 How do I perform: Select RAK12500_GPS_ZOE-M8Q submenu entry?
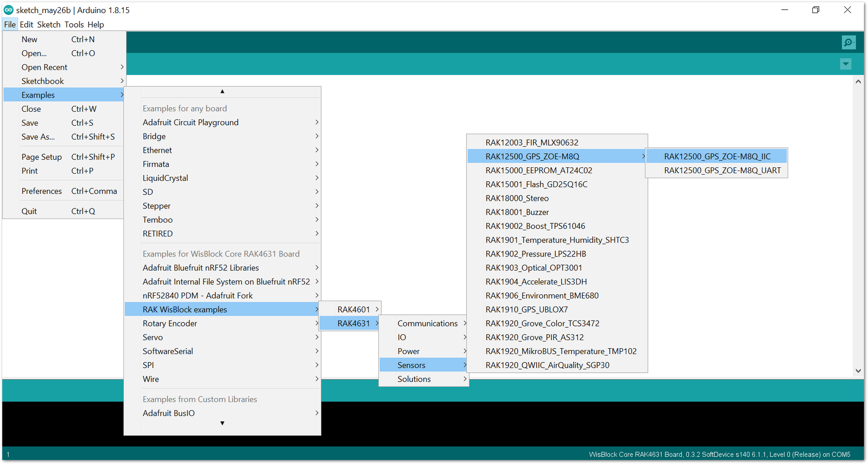tap(557, 156)
